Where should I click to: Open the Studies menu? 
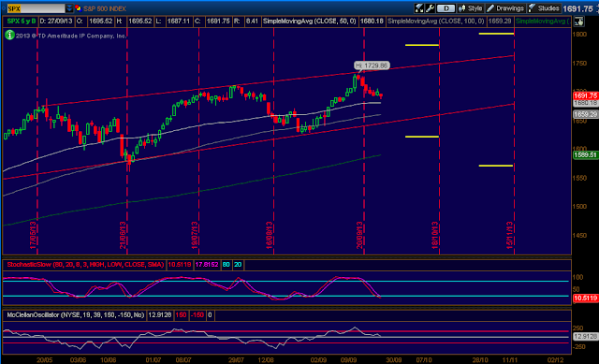coord(544,8)
